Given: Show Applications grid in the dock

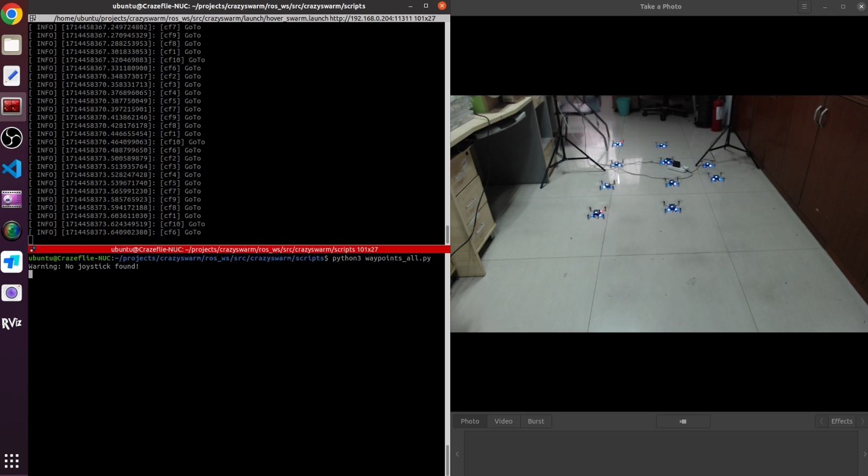Looking at the screenshot, I should click(x=12, y=461).
